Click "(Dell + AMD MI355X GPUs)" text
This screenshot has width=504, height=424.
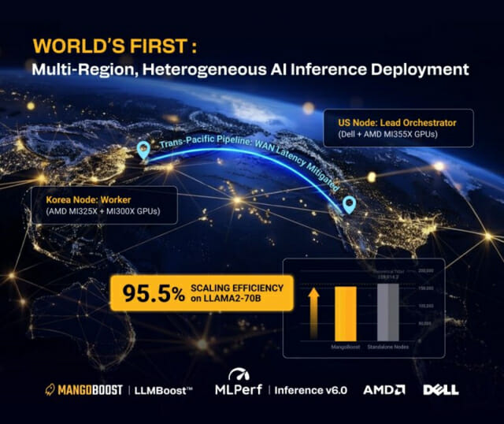(387, 134)
